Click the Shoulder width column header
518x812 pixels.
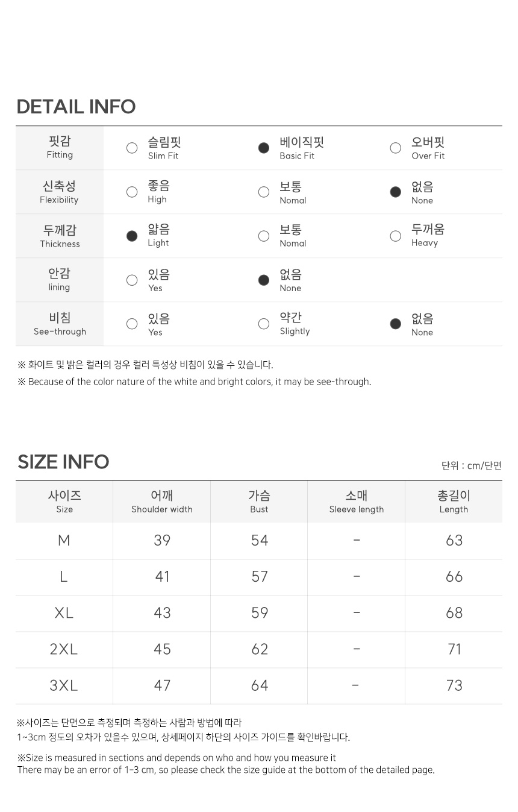coord(162,502)
